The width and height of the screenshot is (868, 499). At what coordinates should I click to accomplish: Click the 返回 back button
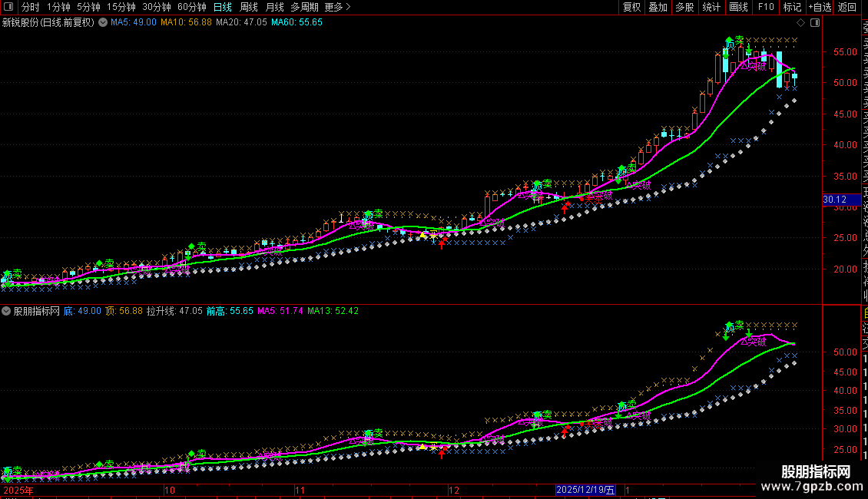pos(847,7)
